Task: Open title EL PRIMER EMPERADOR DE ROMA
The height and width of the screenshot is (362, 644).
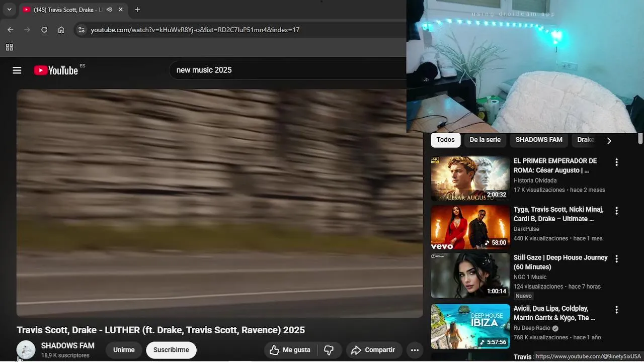Action: tap(555, 165)
